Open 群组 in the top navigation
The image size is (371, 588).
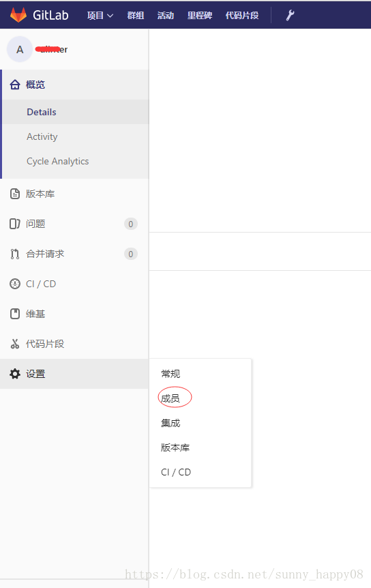coord(135,16)
